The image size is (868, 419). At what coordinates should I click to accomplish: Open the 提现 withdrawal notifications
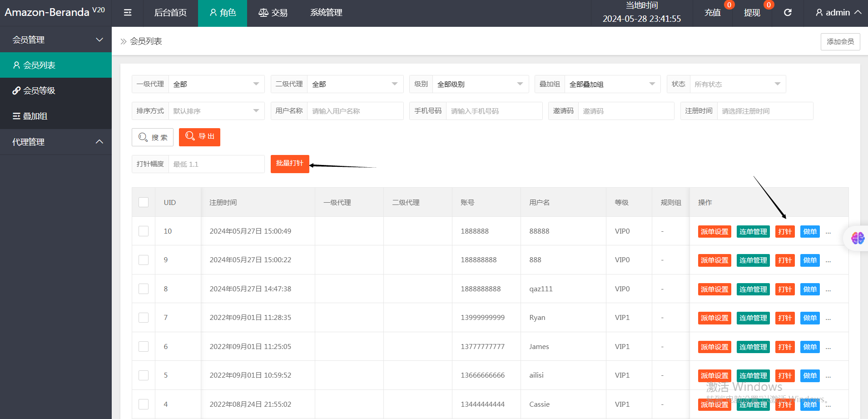click(752, 13)
